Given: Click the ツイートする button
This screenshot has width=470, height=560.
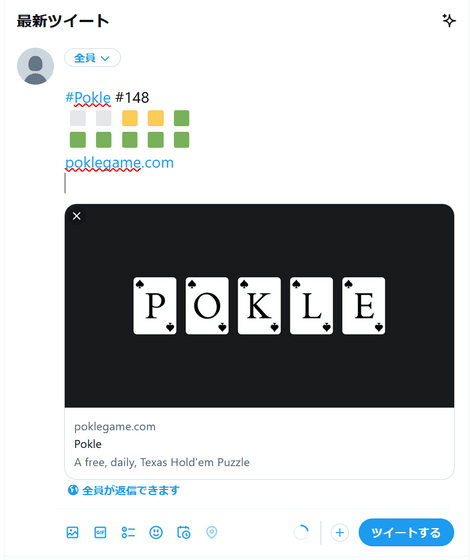Looking at the screenshot, I should [x=406, y=532].
